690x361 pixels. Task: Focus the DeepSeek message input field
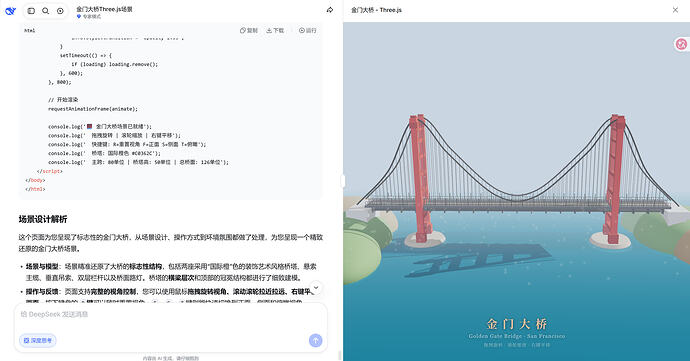171,314
